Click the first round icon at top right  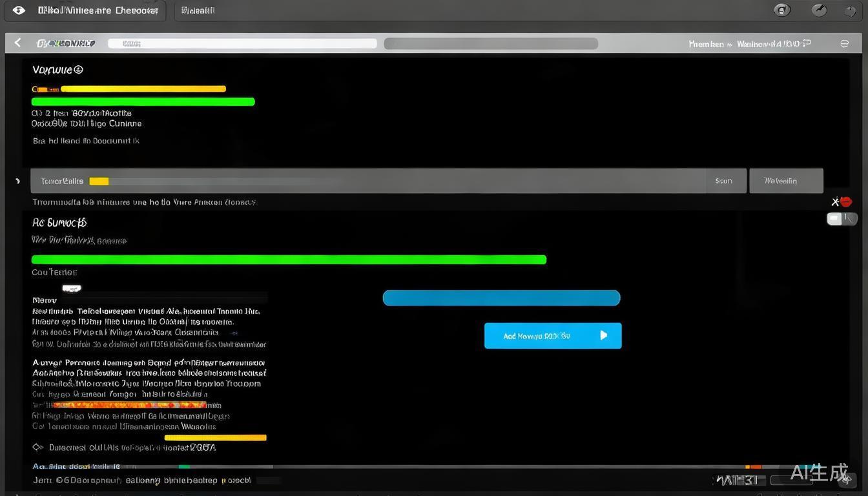[782, 10]
